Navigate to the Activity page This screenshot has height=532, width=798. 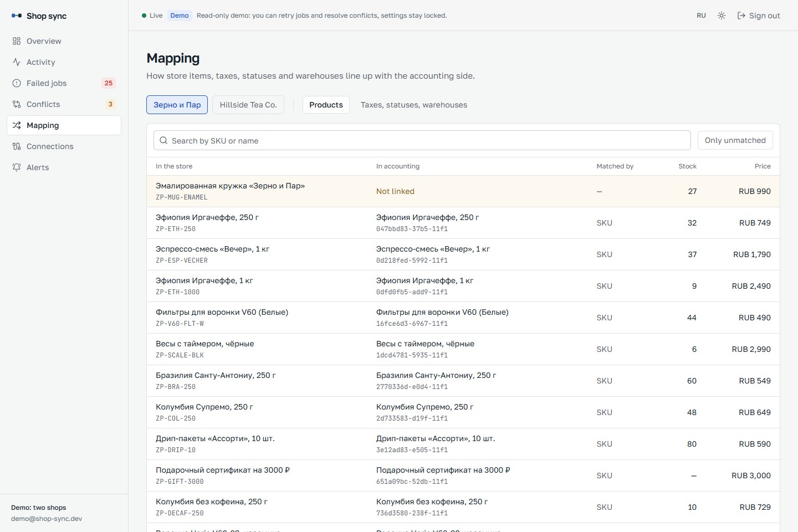(64, 62)
